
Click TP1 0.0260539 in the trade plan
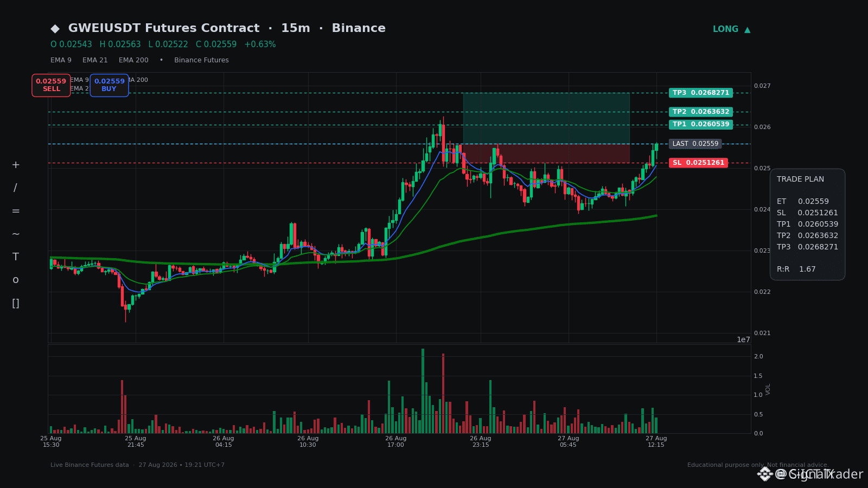807,224
